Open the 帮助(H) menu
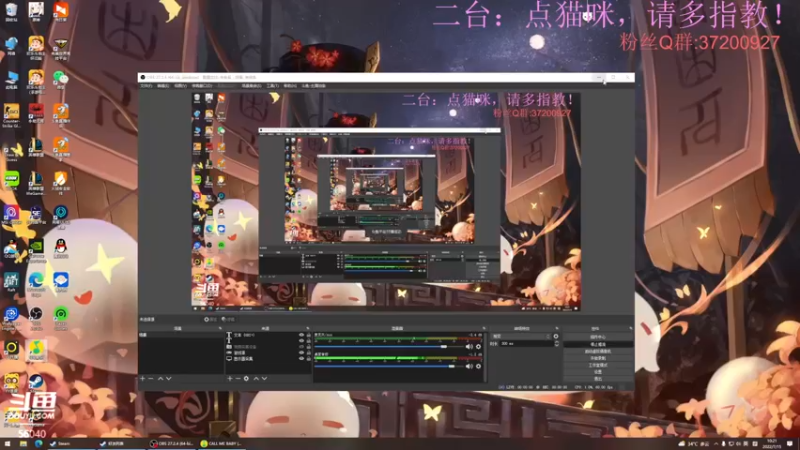Viewport: 800px width, 450px height. [290, 86]
